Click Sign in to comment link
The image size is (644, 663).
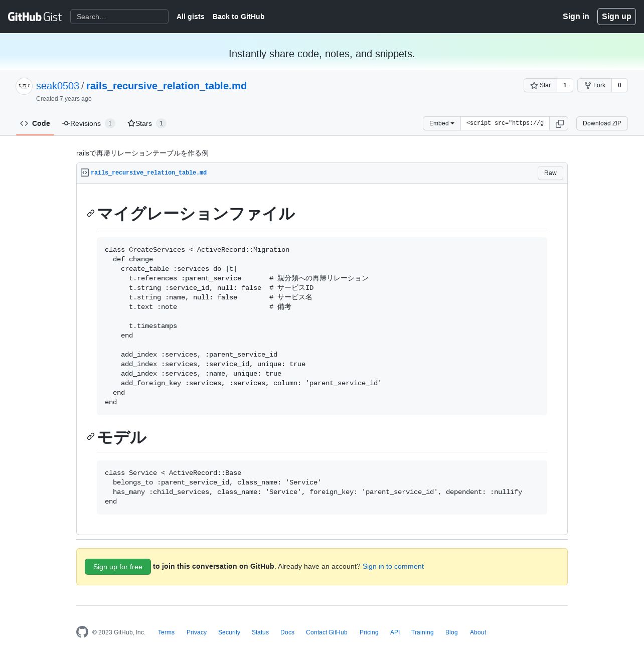[x=393, y=566]
